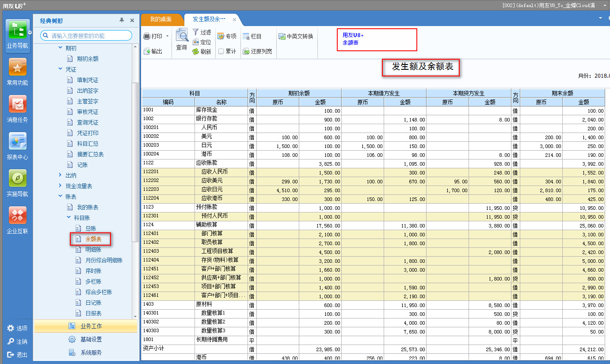Click the 业务导航 icon in left bar
This screenshot has width=610, height=364.
[x=17, y=32]
